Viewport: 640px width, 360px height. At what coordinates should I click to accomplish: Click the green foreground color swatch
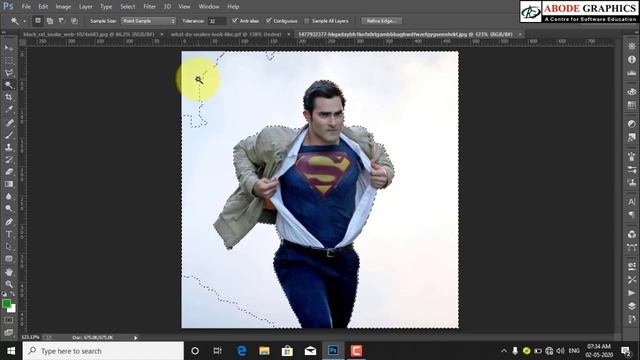tap(6, 303)
